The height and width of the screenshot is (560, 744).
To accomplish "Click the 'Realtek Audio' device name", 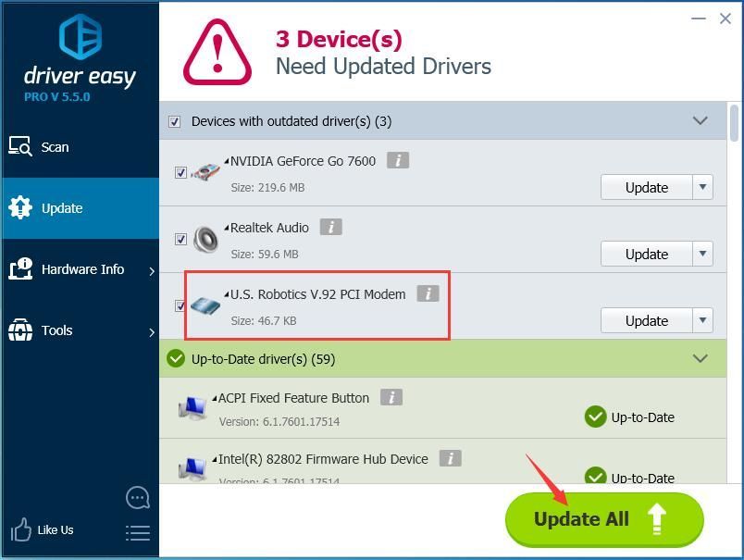I will [x=269, y=228].
